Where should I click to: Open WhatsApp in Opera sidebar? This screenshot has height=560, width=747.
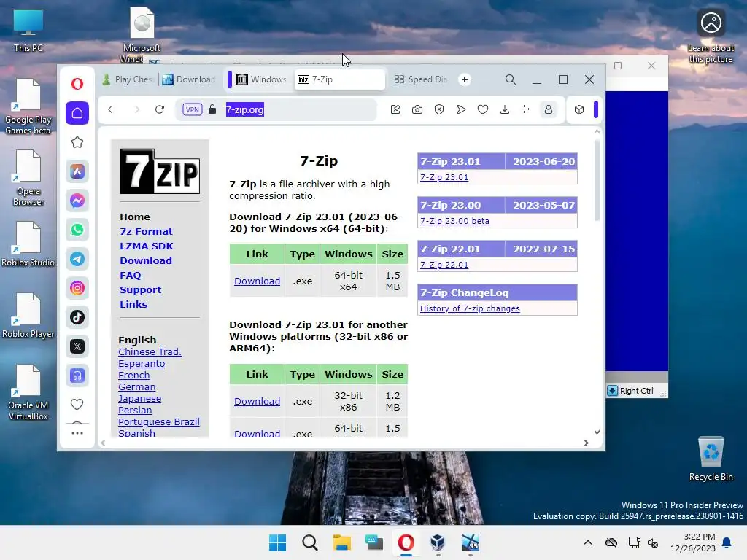77,230
